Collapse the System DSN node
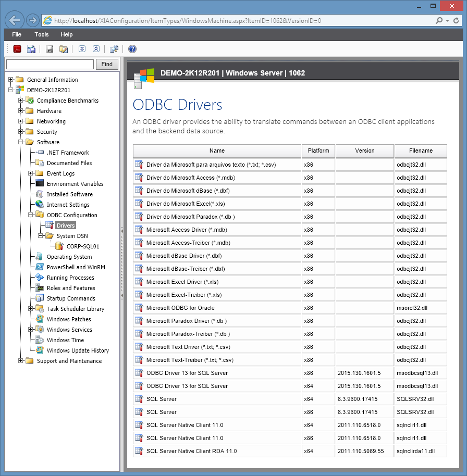The height and width of the screenshot is (476, 467). (40, 235)
